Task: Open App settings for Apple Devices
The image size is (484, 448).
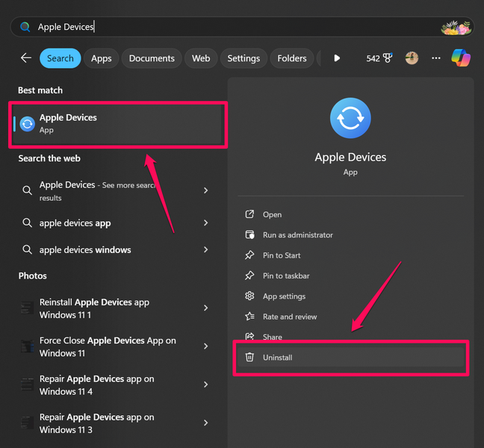Action: click(284, 296)
